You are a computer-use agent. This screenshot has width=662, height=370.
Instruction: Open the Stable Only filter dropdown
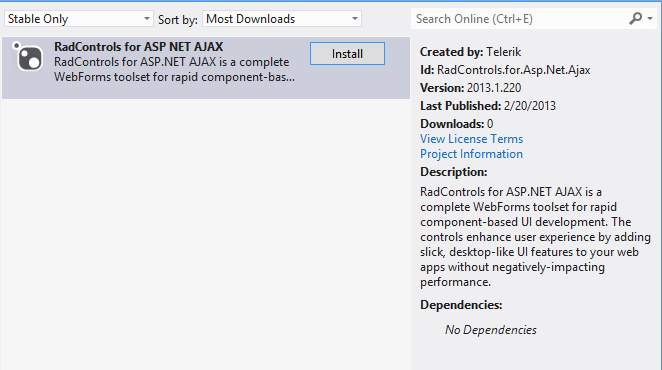coord(79,19)
